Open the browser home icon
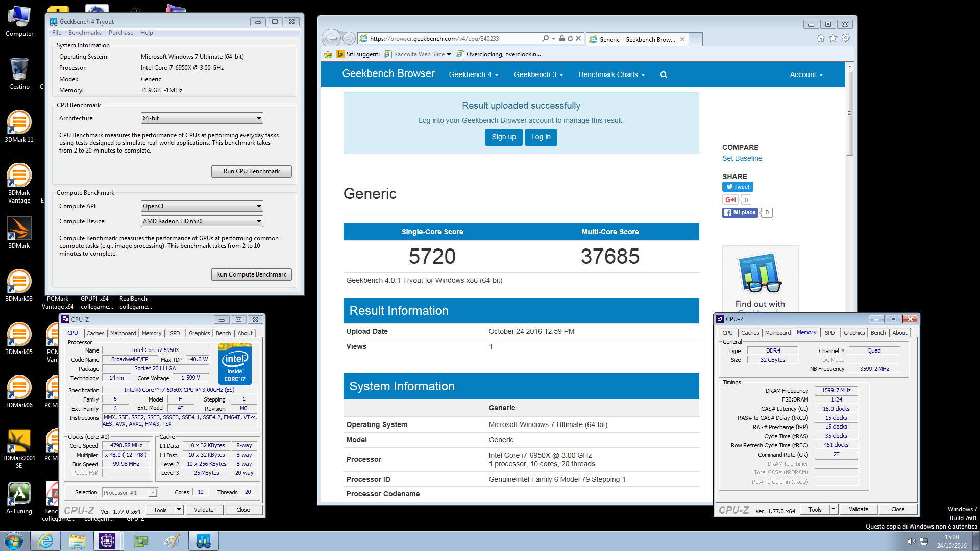980x551 pixels. click(x=821, y=38)
